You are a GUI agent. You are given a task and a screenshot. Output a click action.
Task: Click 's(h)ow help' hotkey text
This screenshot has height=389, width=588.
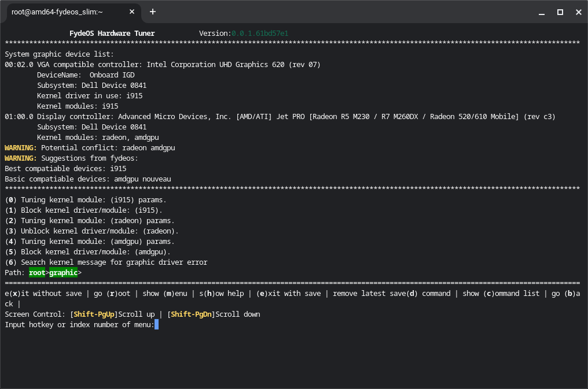(x=222, y=294)
